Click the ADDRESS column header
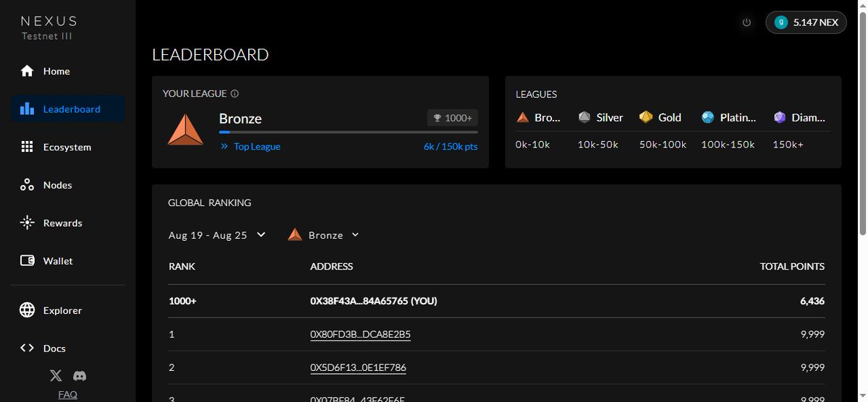This screenshot has width=868, height=402. pos(331,266)
